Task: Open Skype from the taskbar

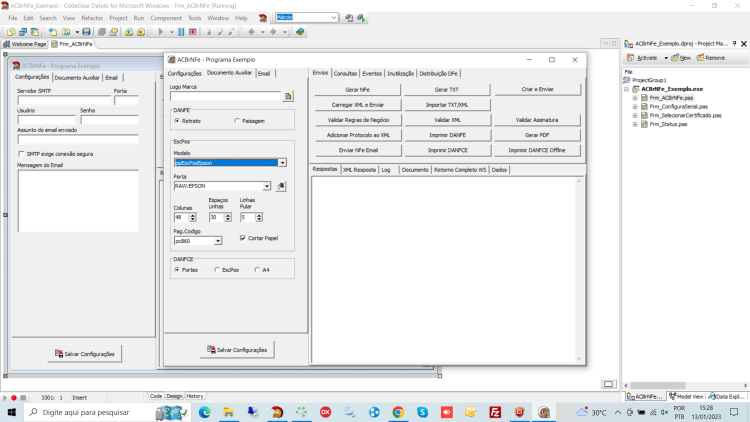Action: [422, 412]
